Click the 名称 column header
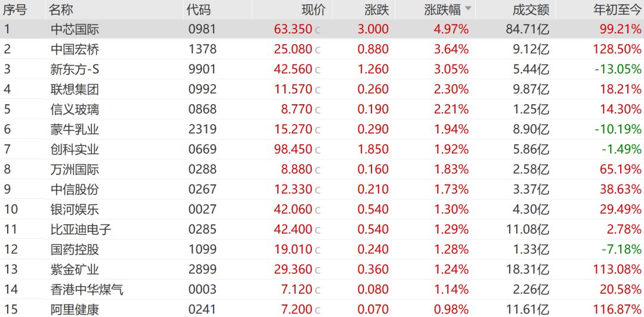644x317 pixels. click(60, 10)
